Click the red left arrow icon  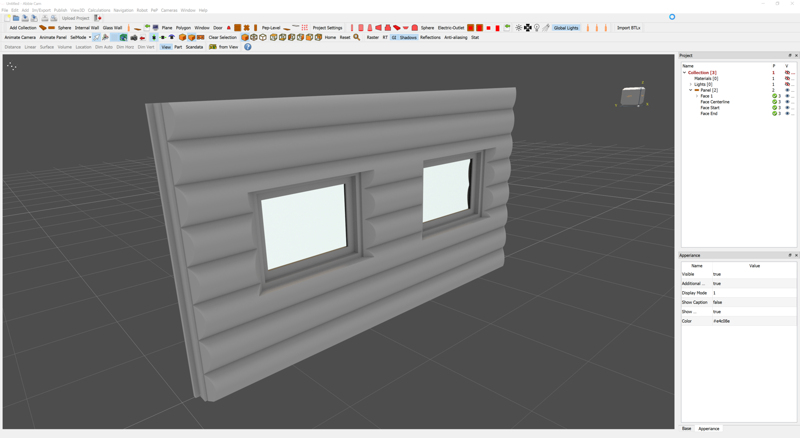tap(143, 37)
